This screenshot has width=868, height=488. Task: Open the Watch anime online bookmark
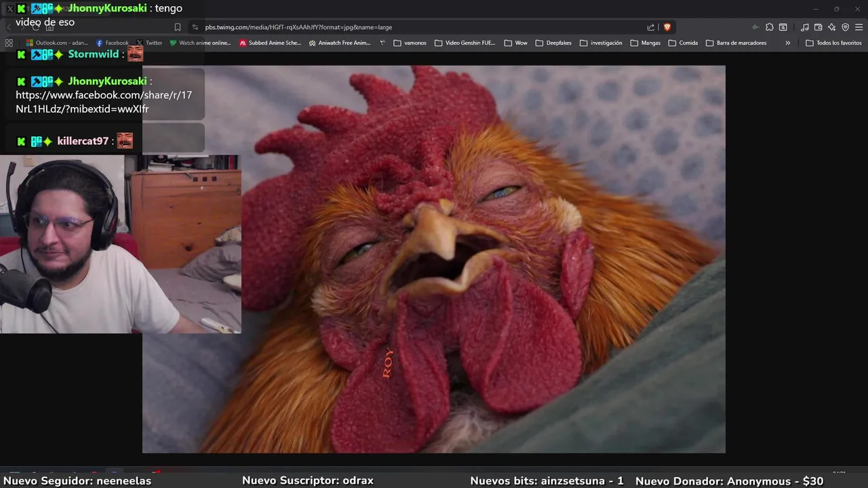[x=200, y=43]
